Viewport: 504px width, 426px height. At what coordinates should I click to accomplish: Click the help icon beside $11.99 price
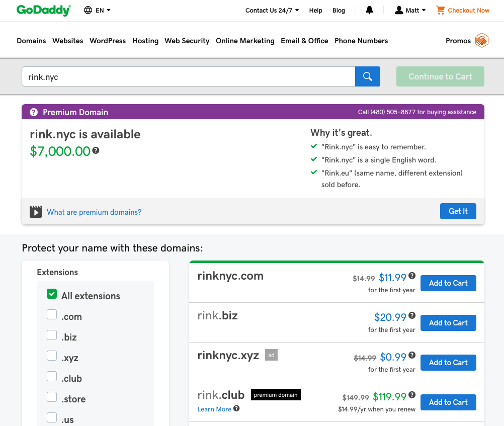coord(412,276)
